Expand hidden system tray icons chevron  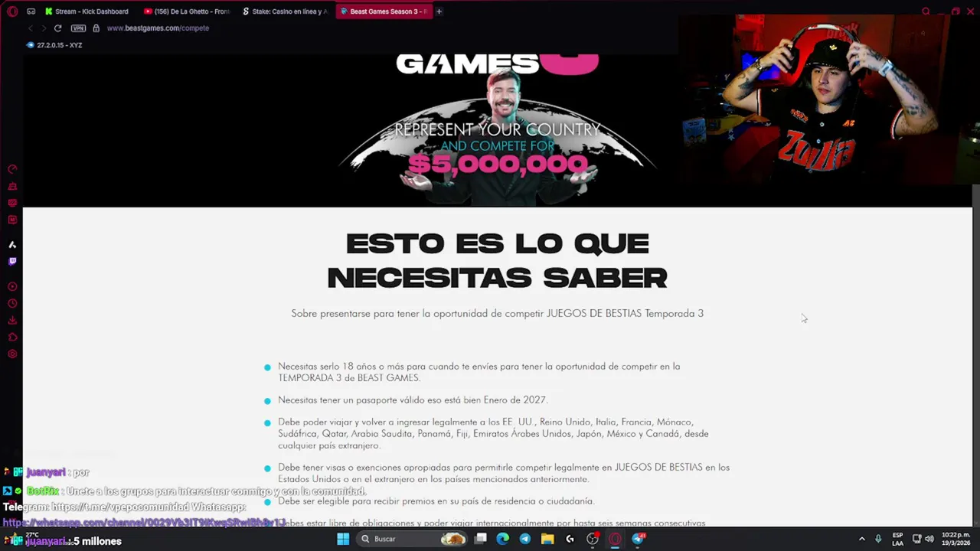tap(861, 539)
